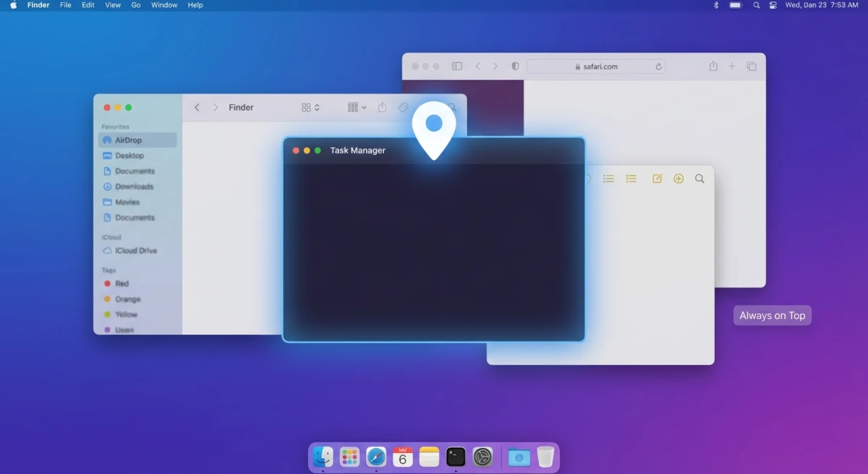The height and width of the screenshot is (474, 868).
Task: Click the Finder toolbar share icon
Action: coord(382,107)
